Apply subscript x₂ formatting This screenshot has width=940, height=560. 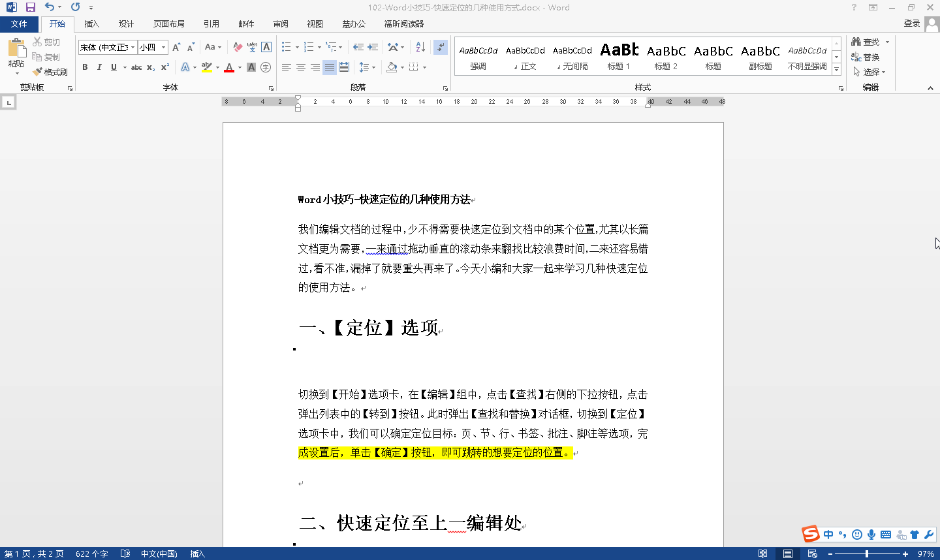point(151,67)
